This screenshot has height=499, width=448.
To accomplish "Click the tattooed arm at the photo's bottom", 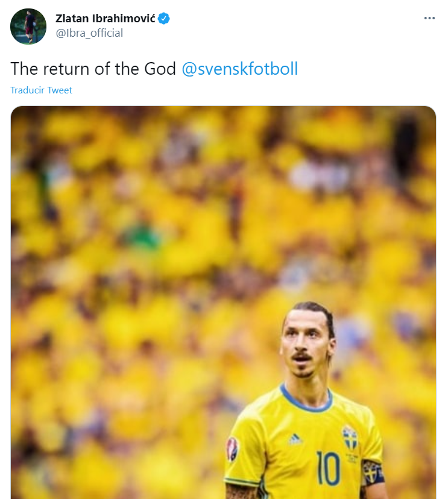I will pos(242,491).
